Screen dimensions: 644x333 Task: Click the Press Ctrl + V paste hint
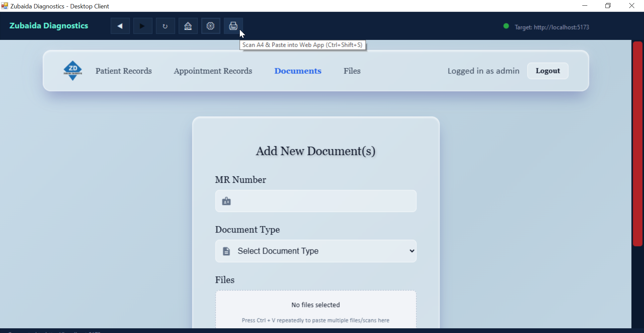316,320
